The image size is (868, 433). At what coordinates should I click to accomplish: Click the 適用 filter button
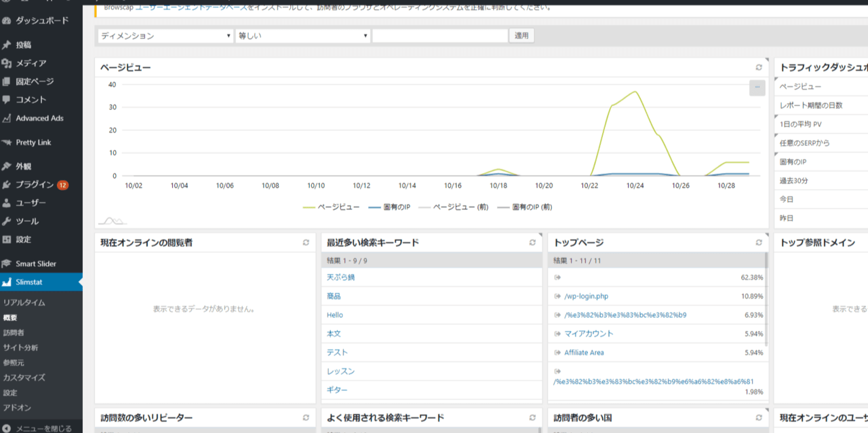pyautogui.click(x=521, y=36)
